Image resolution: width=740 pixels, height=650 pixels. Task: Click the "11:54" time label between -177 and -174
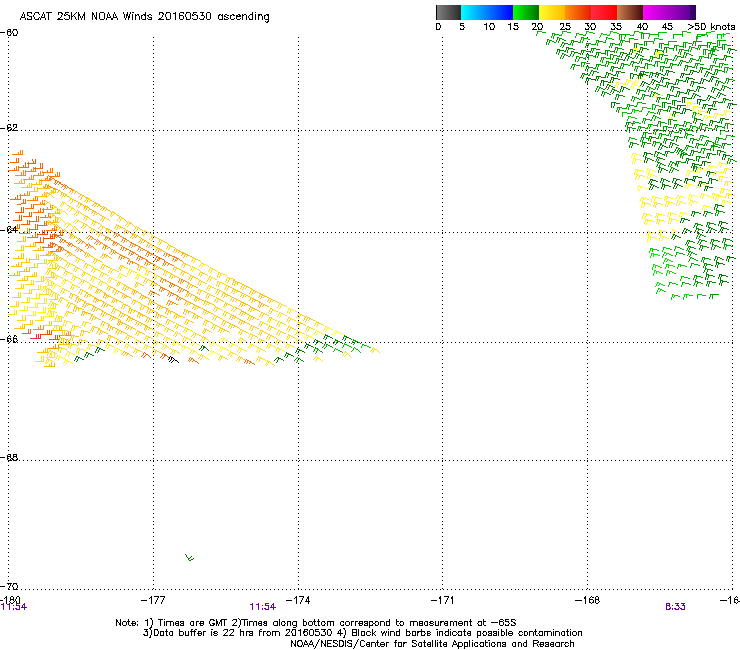coord(262,607)
